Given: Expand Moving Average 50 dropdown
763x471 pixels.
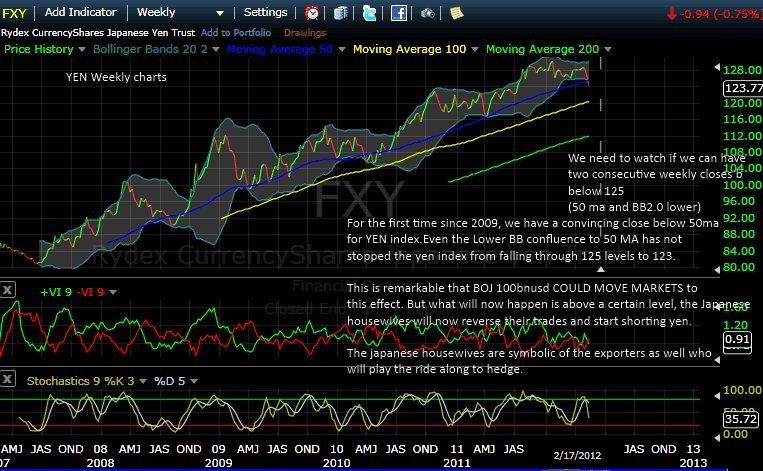Looking at the screenshot, I should pyautogui.click(x=342, y=50).
